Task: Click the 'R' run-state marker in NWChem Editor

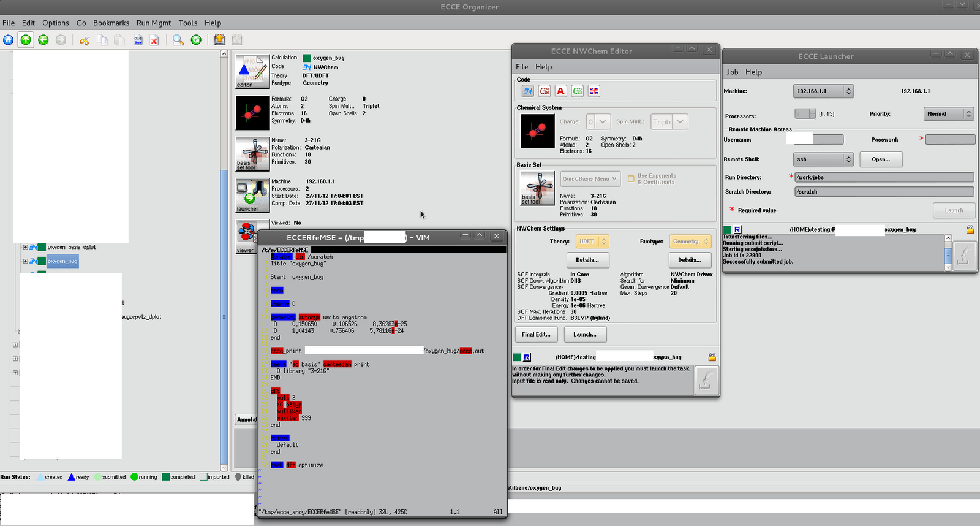Action: coord(527,357)
